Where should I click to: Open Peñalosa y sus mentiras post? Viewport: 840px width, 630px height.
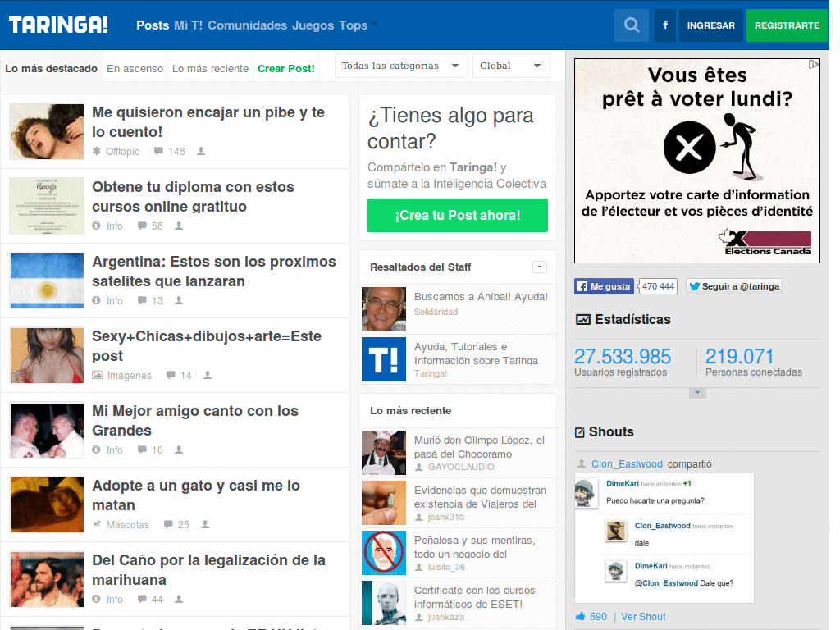pyautogui.click(x=474, y=547)
